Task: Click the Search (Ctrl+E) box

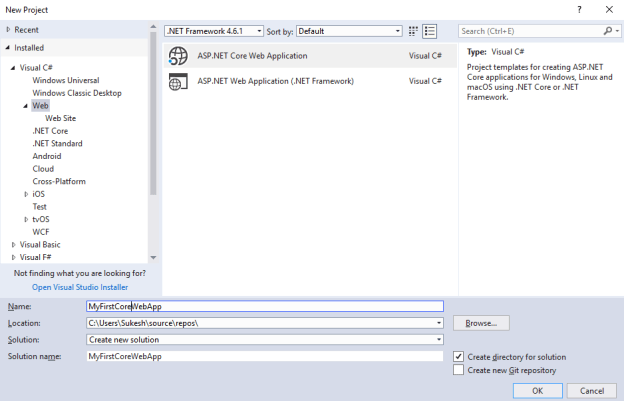Action: 532,31
